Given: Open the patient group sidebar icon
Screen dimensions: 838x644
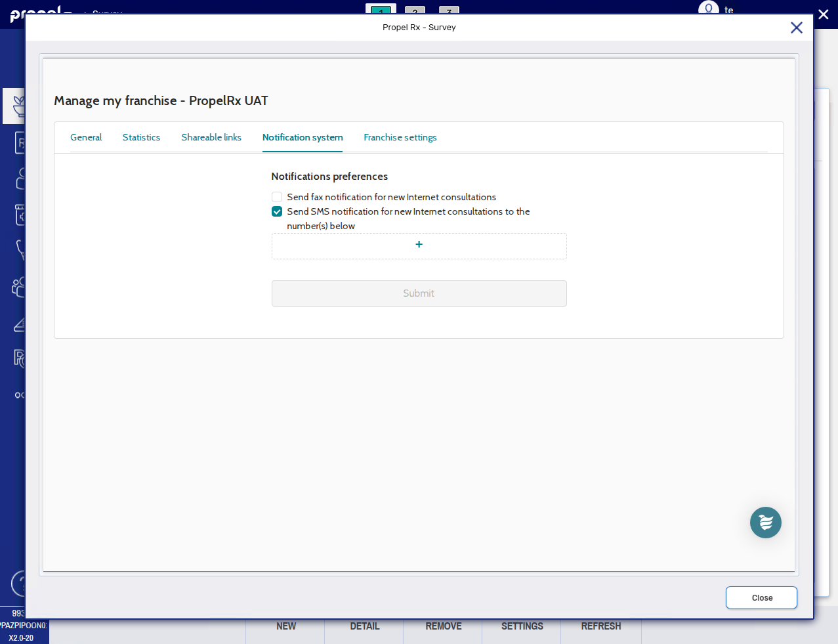Looking at the screenshot, I should [x=18, y=287].
